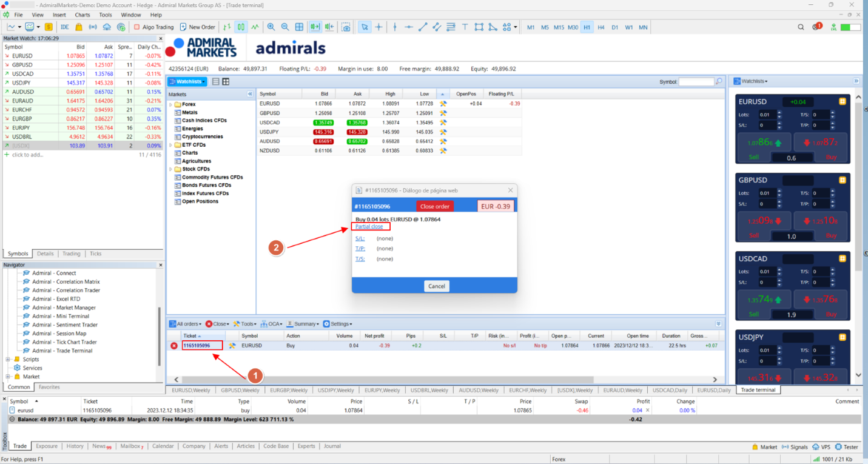The image size is (868, 464).
Task: Select the H4 timeframe button
Action: 601,27
